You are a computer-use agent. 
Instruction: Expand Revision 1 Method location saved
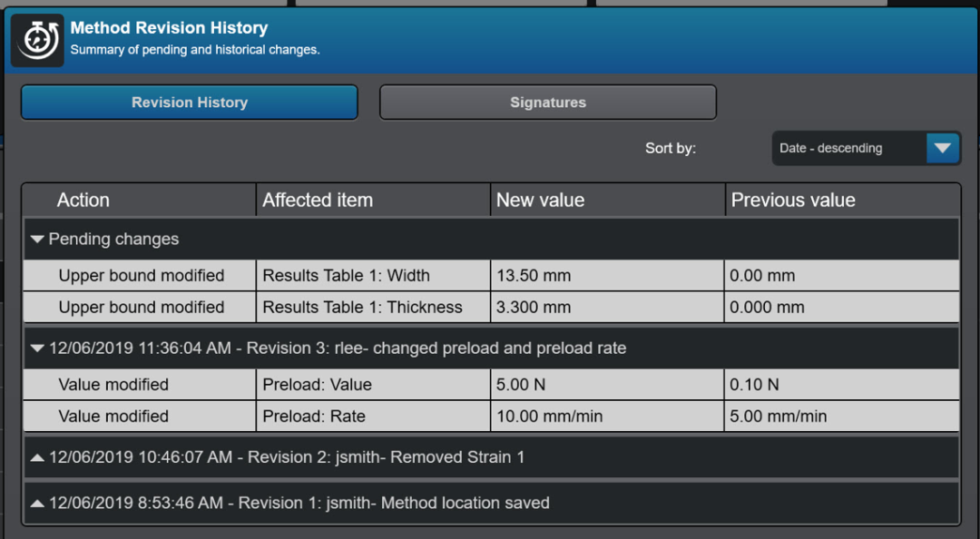pyautogui.click(x=37, y=503)
